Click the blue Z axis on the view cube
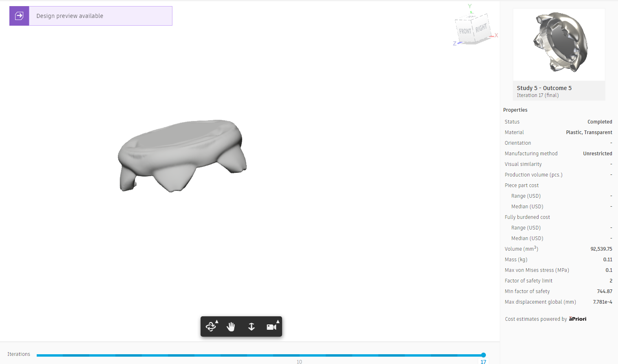 455,43
